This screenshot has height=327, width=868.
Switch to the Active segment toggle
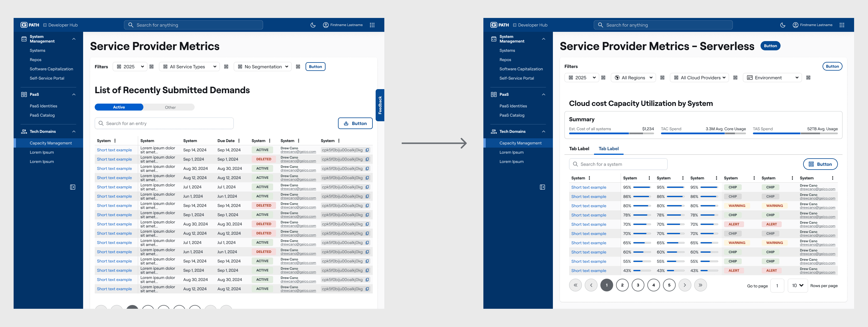[119, 107]
